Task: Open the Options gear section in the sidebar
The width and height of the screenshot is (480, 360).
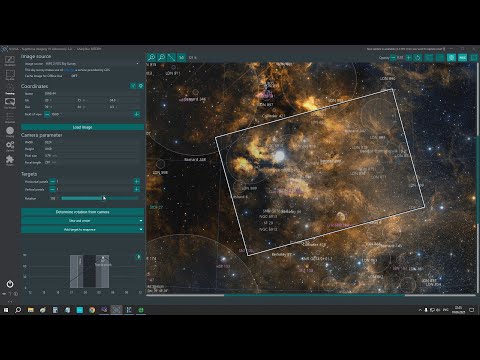Action: [10, 146]
